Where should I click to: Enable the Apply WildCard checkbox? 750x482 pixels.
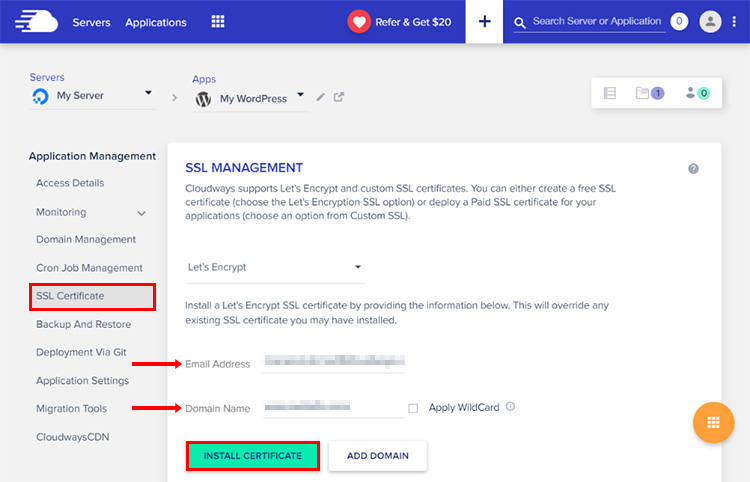[x=413, y=408]
